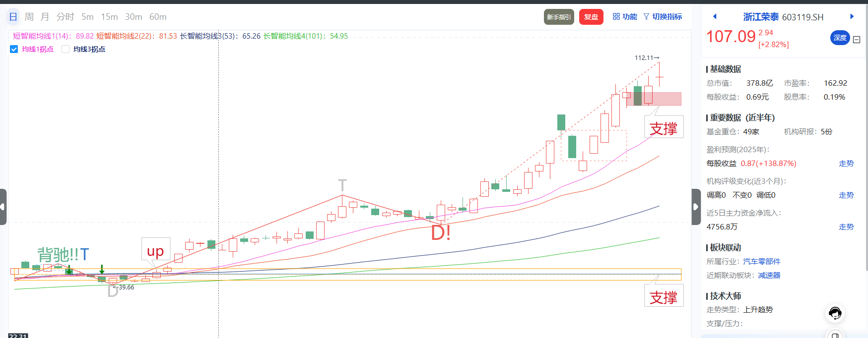Viewport: 868px width, 338px height.
Task: Switch to the 周 weekly tab
Action: (29, 17)
